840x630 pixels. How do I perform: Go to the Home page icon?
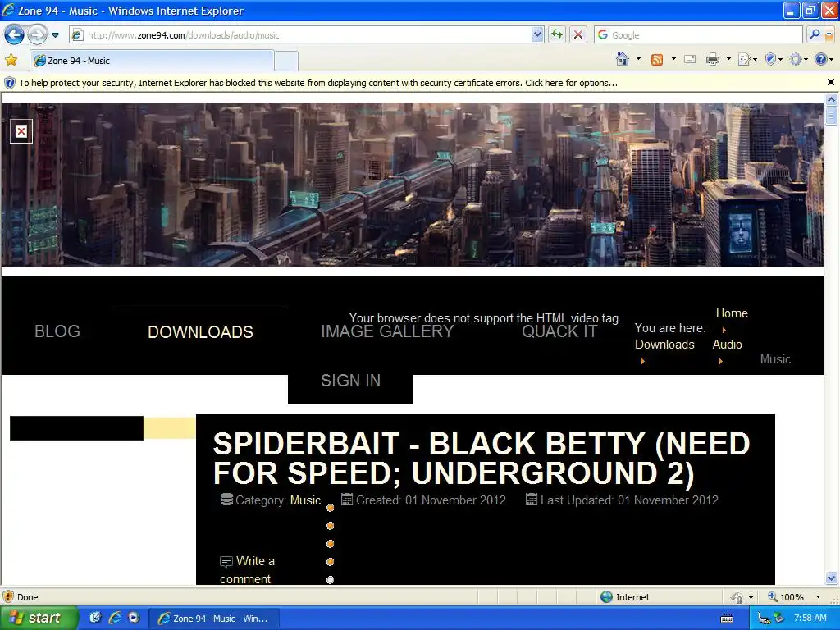tap(623, 59)
